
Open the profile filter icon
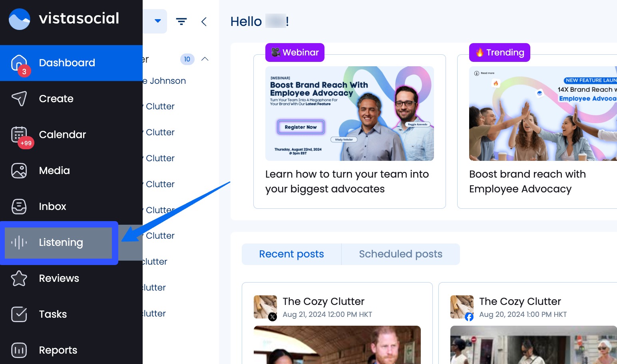[182, 21]
